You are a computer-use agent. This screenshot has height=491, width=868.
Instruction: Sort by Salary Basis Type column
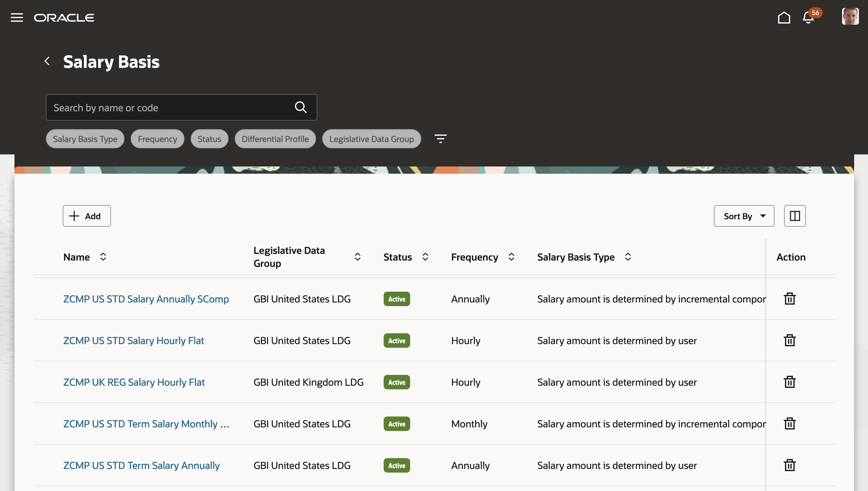tap(628, 257)
